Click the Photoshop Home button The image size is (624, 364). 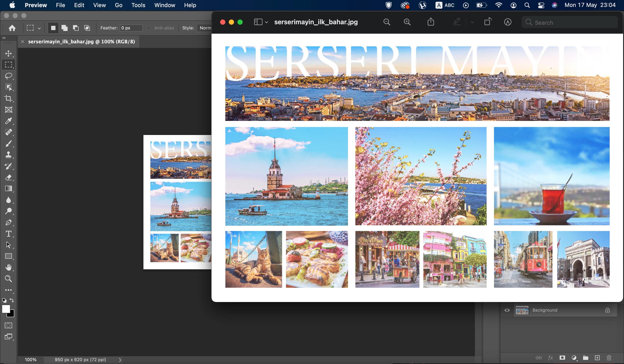(12, 28)
